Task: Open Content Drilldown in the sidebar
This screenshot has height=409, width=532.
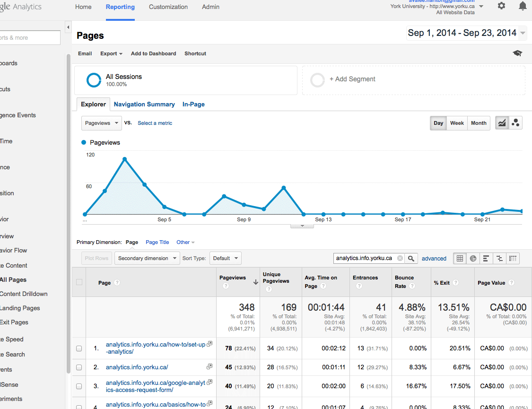Action: coord(24,294)
